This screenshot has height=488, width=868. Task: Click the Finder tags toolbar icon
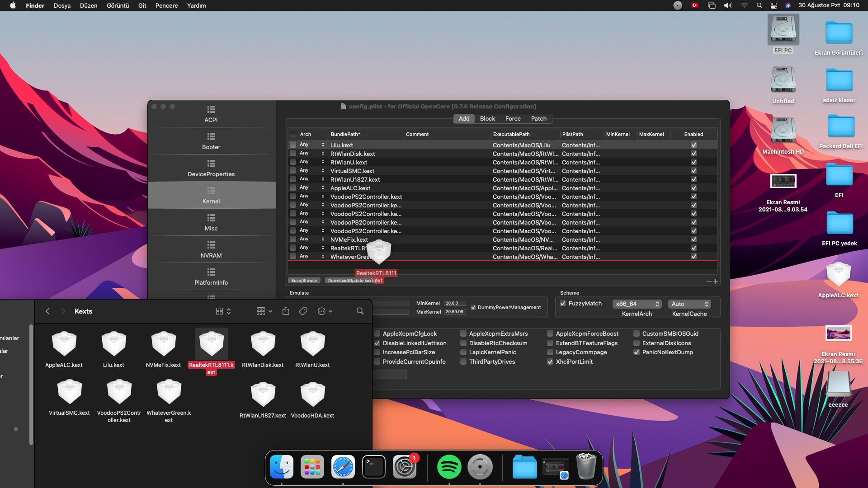[x=303, y=311]
